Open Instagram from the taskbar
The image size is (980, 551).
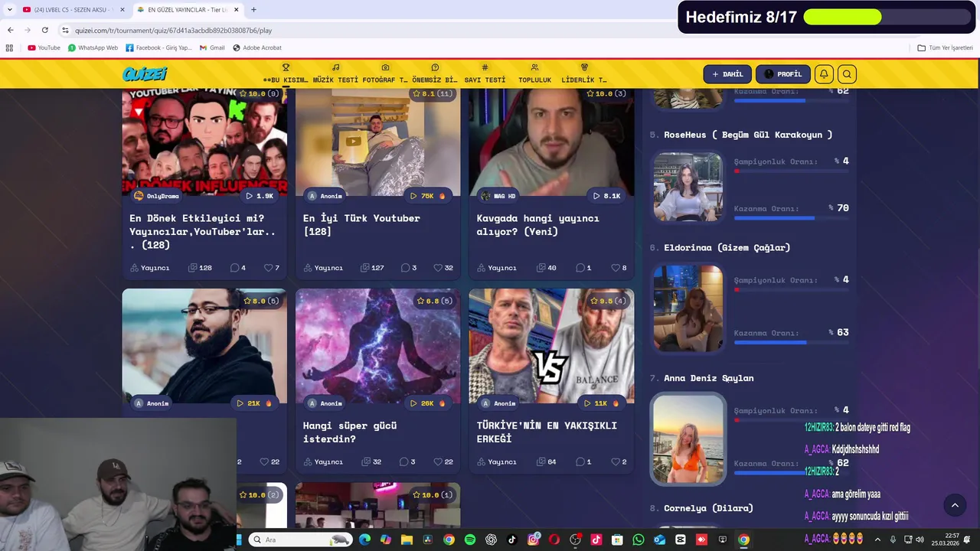click(533, 540)
